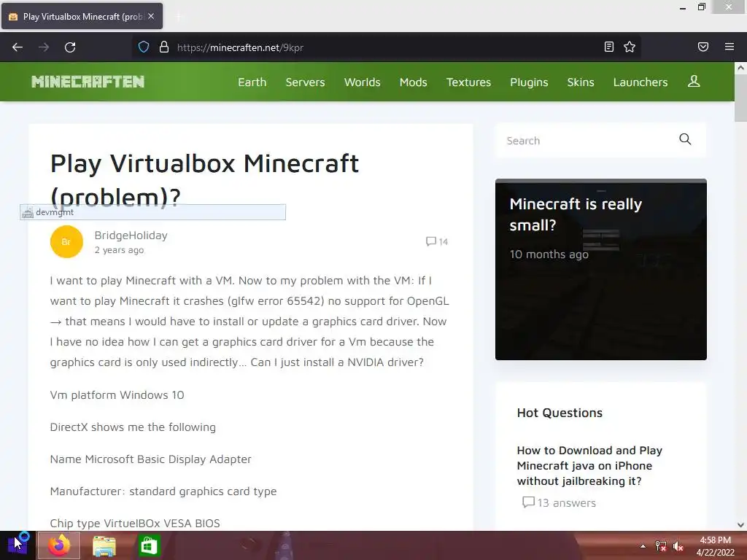
Task: Click the '2 years ago' timestamp
Action: 119,250
